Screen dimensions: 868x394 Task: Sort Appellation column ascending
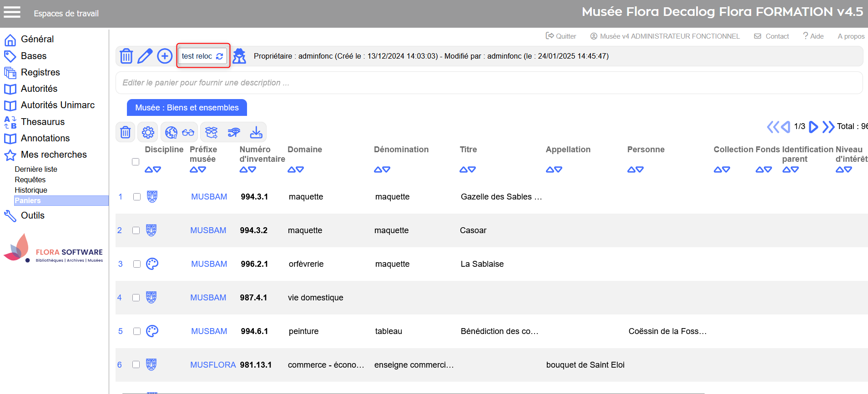550,170
